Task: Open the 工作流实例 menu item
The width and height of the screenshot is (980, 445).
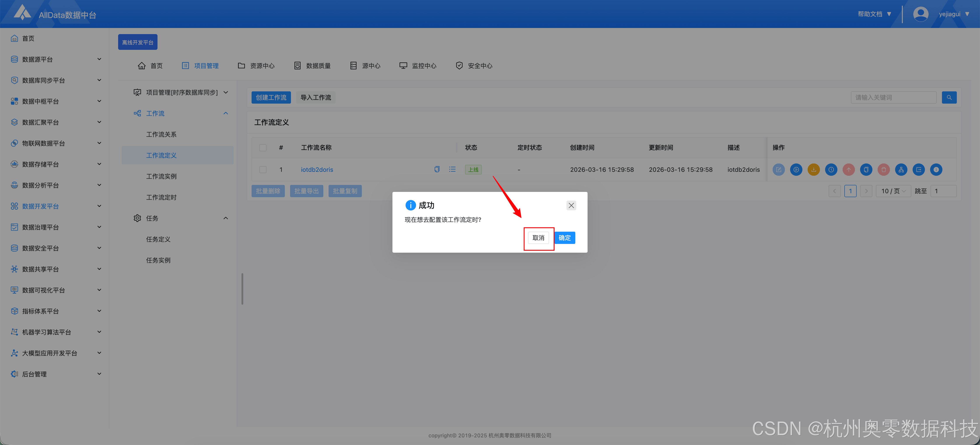Action: pos(161,176)
